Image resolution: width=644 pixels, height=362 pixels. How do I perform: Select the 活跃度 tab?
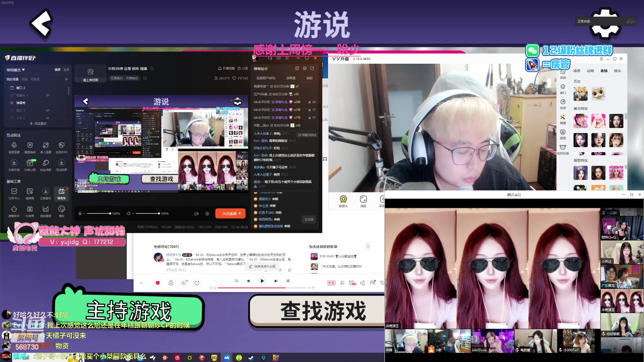click(291, 78)
